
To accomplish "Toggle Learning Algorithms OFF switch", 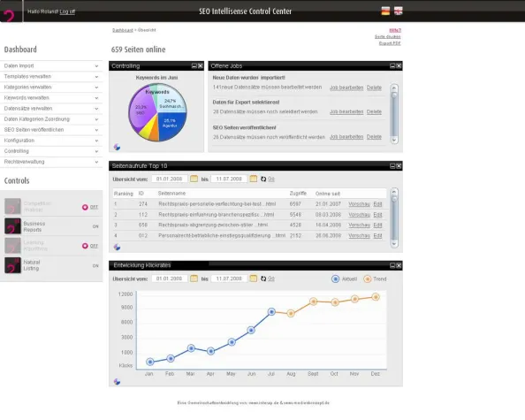I will click(90, 246).
